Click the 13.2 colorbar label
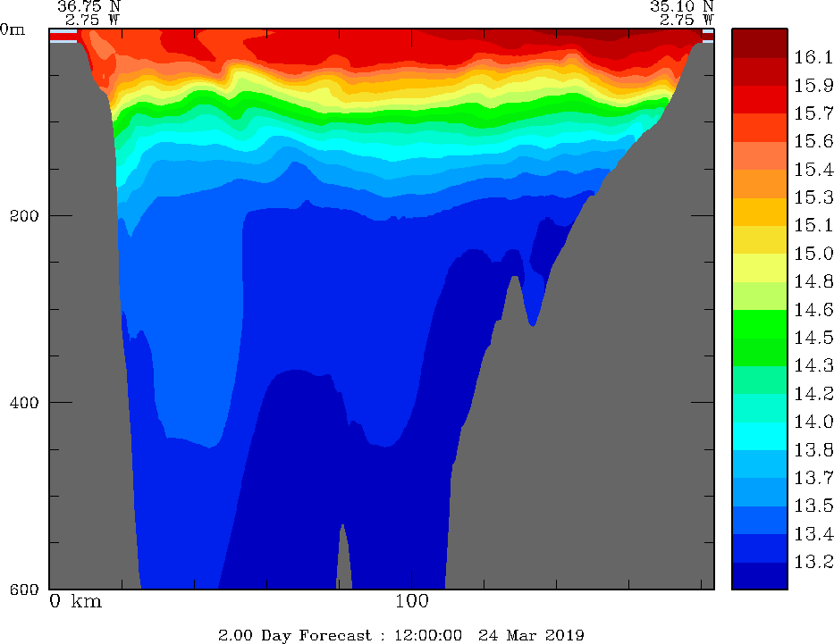This screenshot has width=834, height=644. (x=813, y=562)
